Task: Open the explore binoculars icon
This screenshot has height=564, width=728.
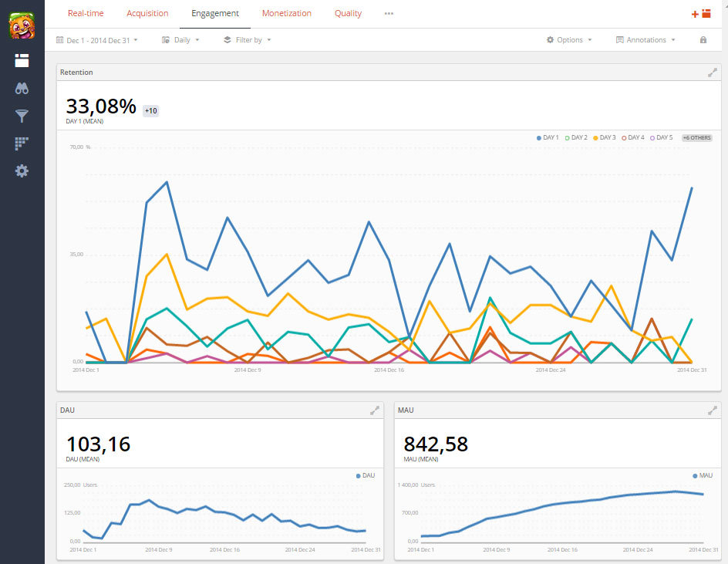Action: click(22, 88)
